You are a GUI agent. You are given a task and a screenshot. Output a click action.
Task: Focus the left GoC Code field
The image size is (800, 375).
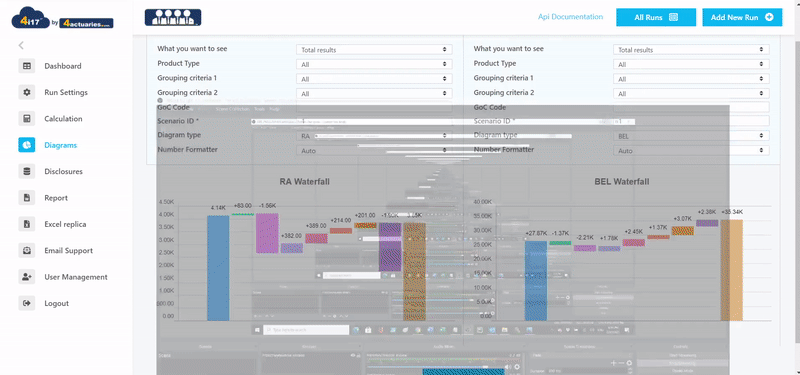374,107
